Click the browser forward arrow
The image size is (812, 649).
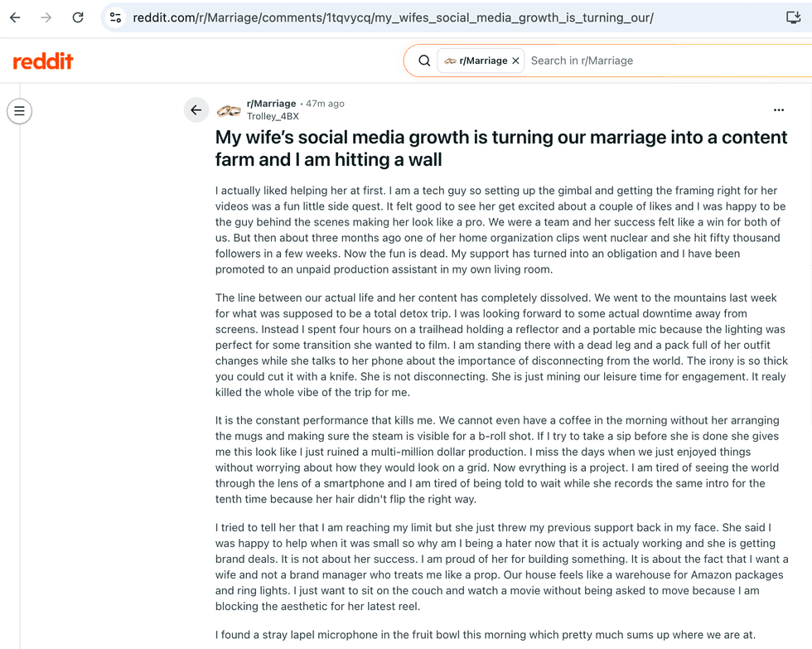[46, 17]
